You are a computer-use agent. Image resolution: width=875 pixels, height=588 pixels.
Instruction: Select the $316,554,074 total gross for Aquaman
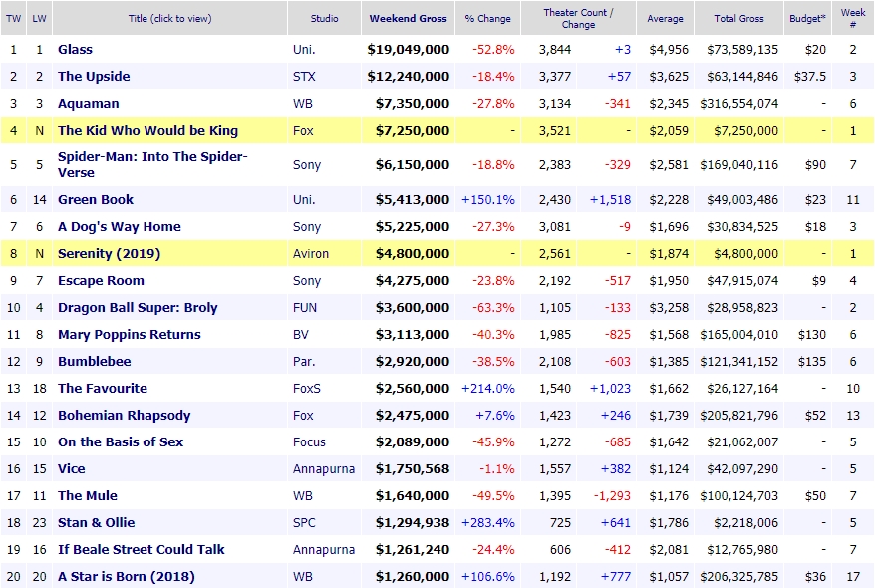(x=739, y=104)
